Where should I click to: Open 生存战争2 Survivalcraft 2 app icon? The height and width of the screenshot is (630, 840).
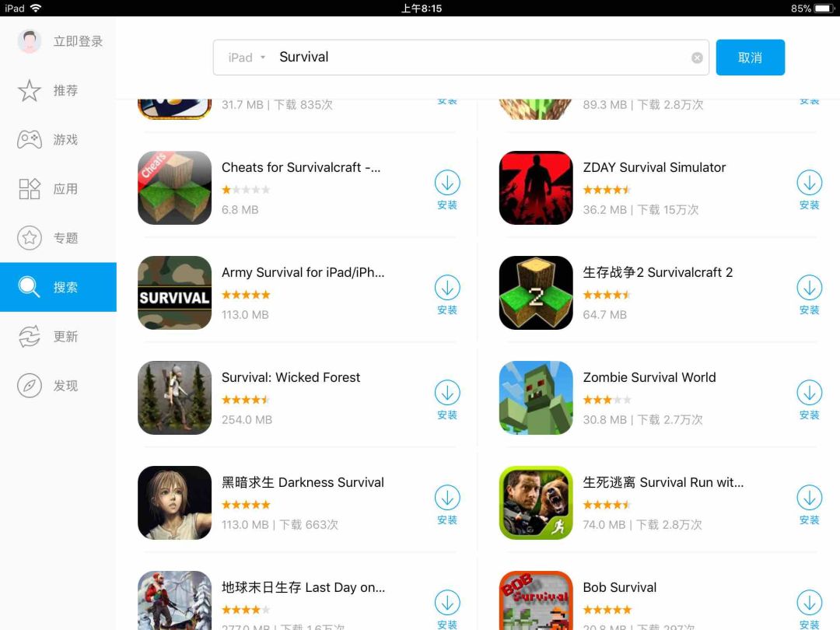coord(536,292)
